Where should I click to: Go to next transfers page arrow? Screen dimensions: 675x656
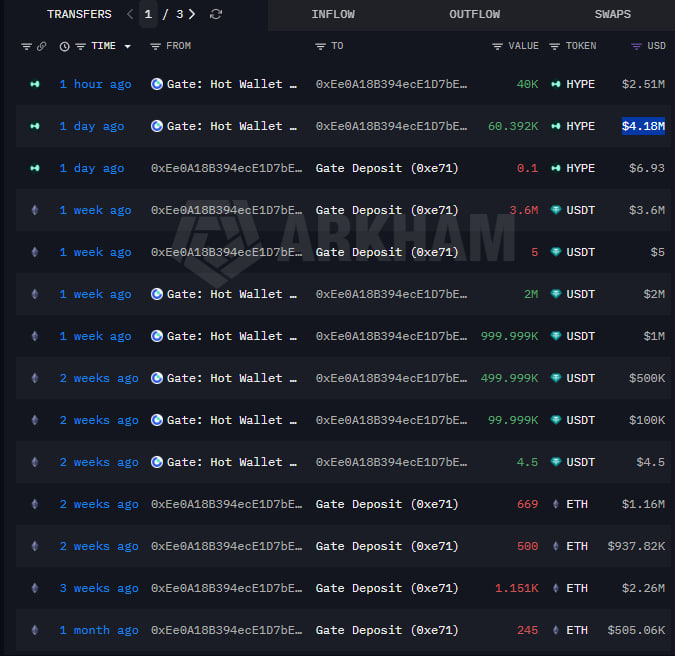tap(192, 14)
